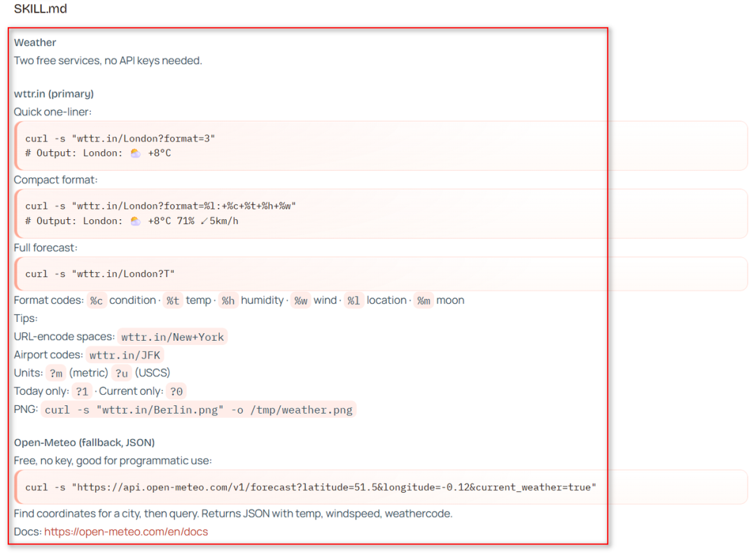Click the ?m metric units code
The height and width of the screenshot is (553, 756).
tap(56, 374)
